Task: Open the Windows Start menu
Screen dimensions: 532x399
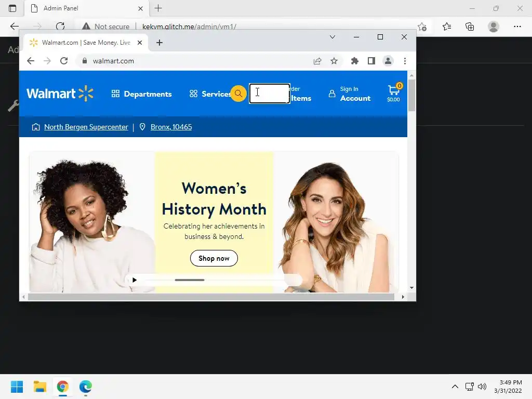Action: 17,387
